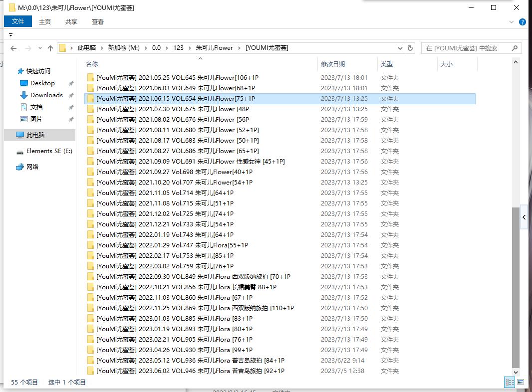Refresh the current folder
Image resolution: width=532 pixels, height=392 pixels.
pos(410,48)
